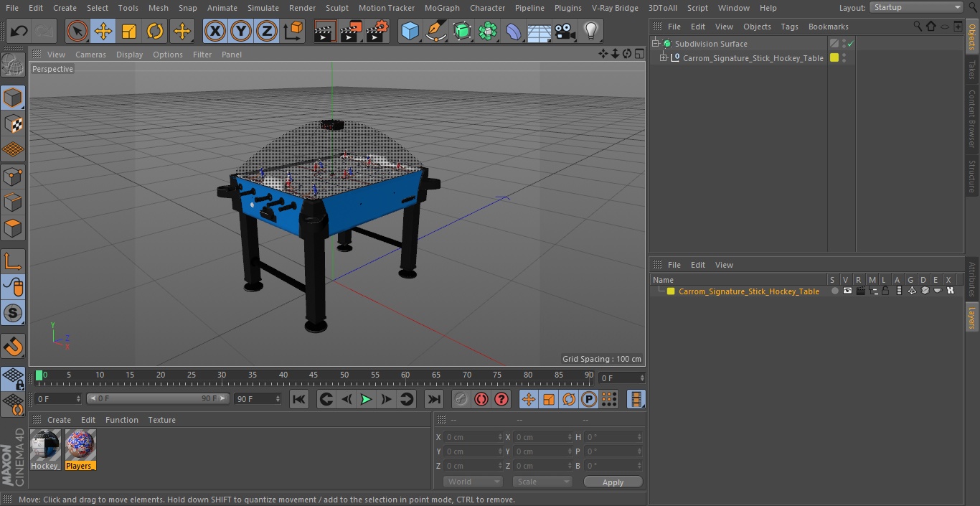The height and width of the screenshot is (506, 980).
Task: Open the Array modeling object icon
Action: pos(488,31)
